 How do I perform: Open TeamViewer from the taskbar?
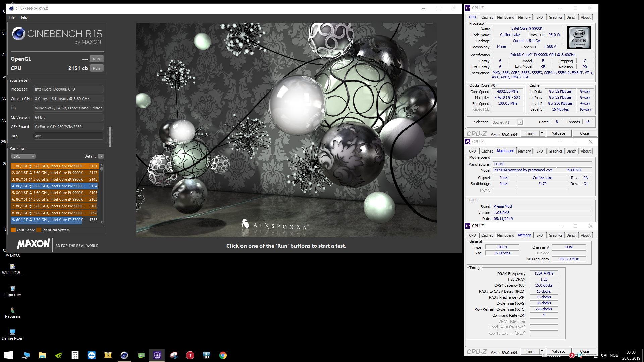[x=91, y=355]
